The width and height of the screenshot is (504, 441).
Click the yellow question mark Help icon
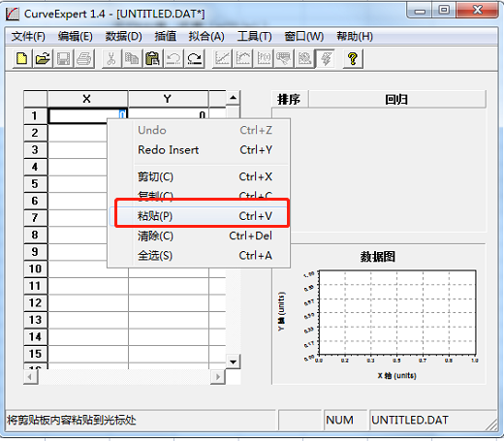pyautogui.click(x=353, y=59)
